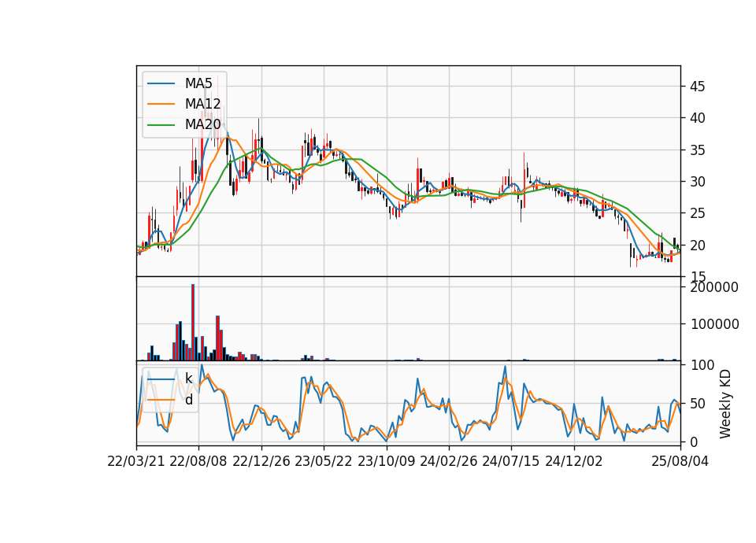Click the MA20 legend label
This screenshot has height=543, width=756.
(x=202, y=125)
